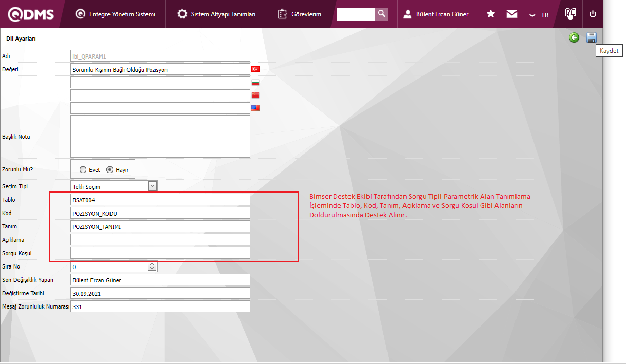Click the Açıklama input field
Viewport: 626px width, 364px height.
tap(160, 239)
